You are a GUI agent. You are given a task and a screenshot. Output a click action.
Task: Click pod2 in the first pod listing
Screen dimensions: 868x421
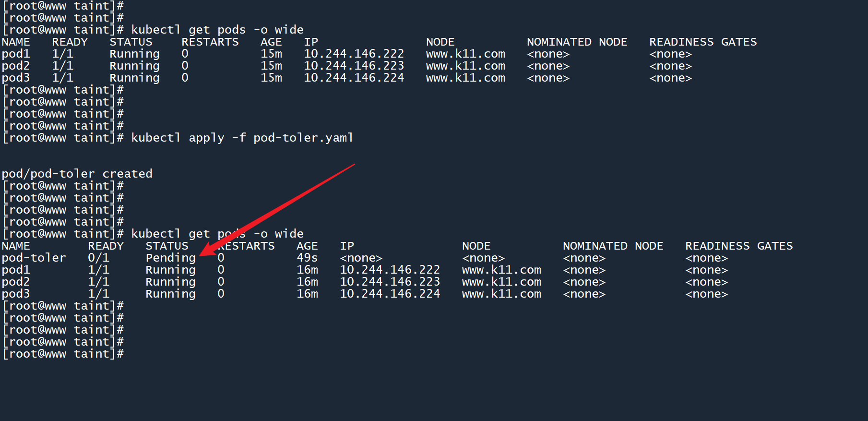click(16, 66)
